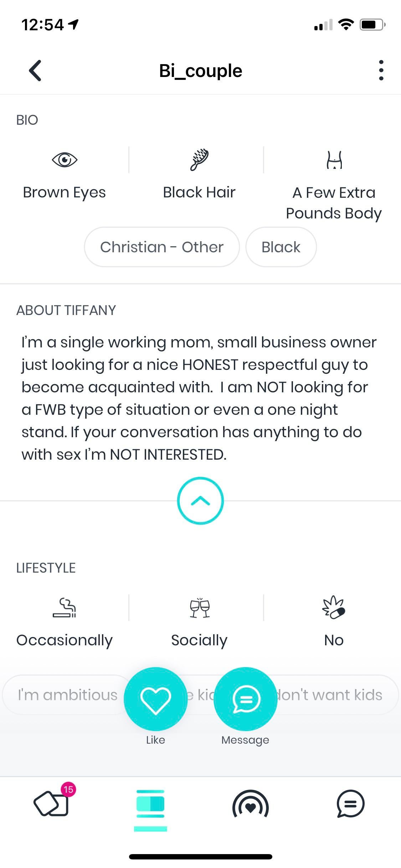
Task: Tap the About Tiffany description text
Action: click(x=198, y=398)
